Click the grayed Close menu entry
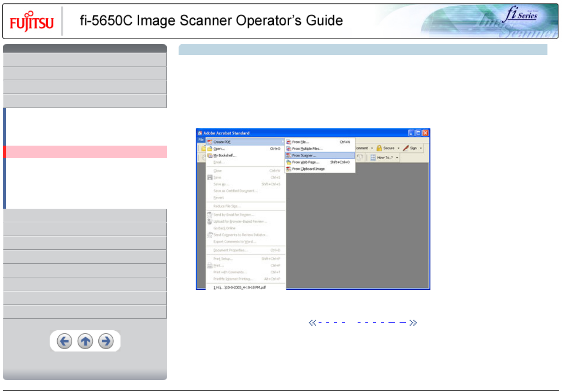The height and width of the screenshot is (392, 562). pyautogui.click(x=245, y=171)
